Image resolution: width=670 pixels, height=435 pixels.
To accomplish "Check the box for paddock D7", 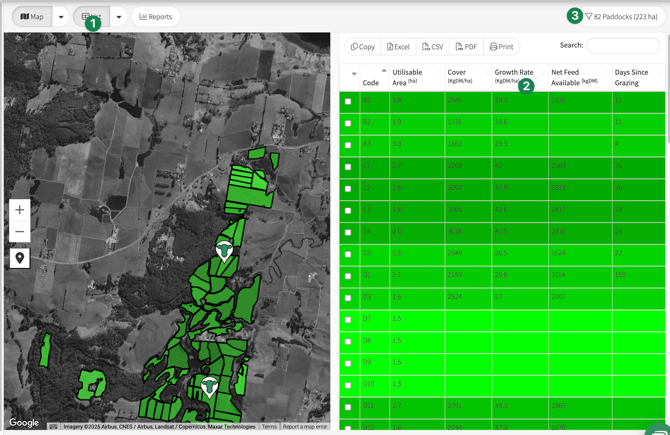I will click(x=348, y=320).
